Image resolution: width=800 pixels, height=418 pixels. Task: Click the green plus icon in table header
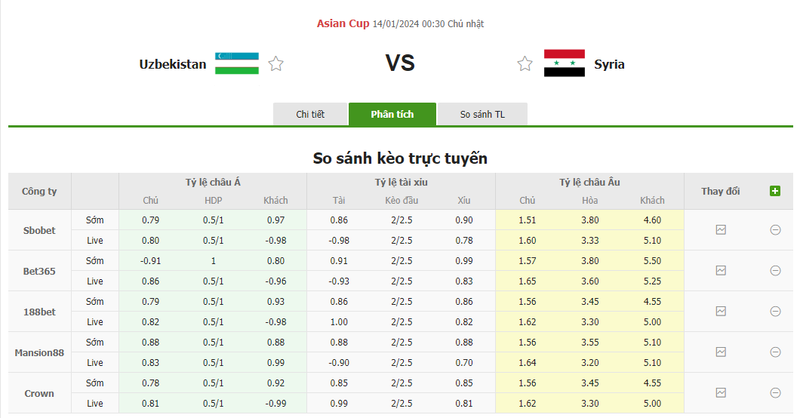(775, 190)
